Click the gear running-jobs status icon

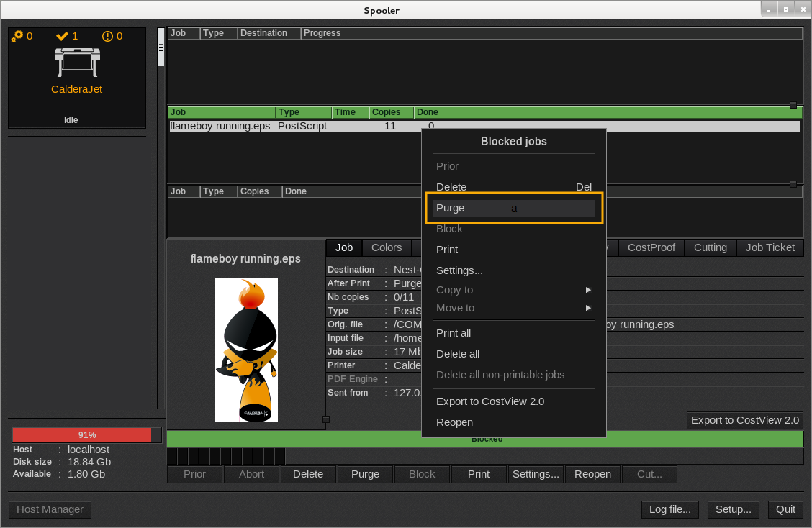point(17,36)
